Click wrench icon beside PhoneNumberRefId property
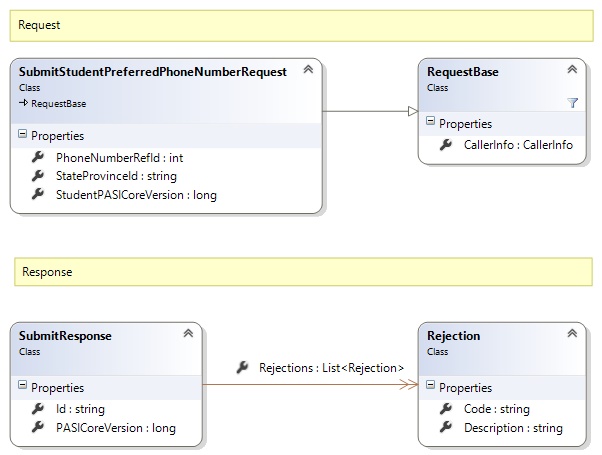Screen dimensions: 602x455 [x=37, y=157]
